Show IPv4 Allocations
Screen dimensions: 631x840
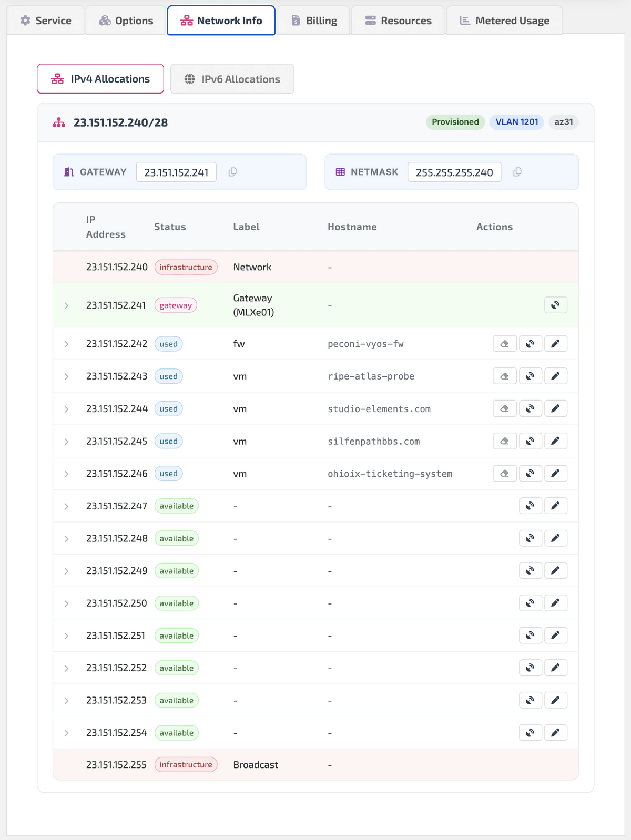click(x=100, y=79)
